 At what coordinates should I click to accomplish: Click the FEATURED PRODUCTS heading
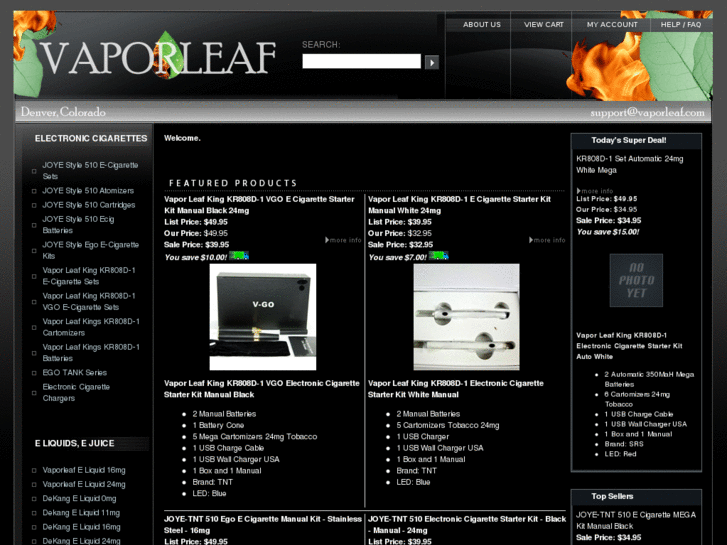(x=233, y=183)
